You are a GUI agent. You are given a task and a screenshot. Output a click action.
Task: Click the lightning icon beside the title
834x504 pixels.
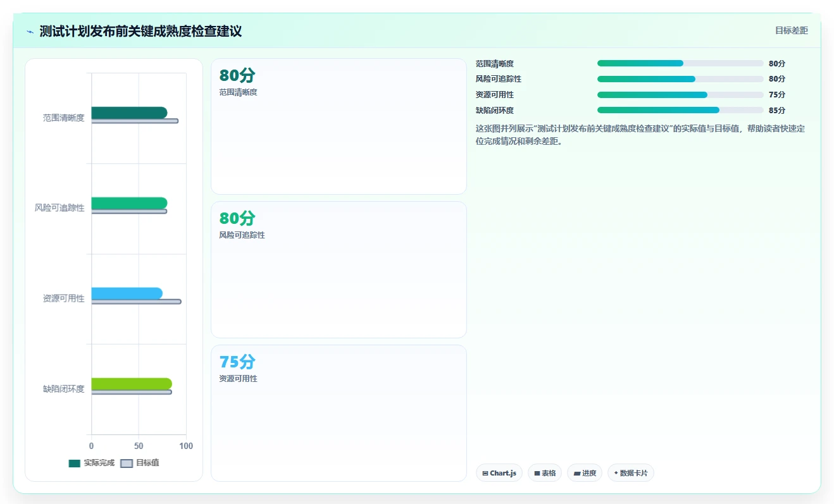pos(30,32)
